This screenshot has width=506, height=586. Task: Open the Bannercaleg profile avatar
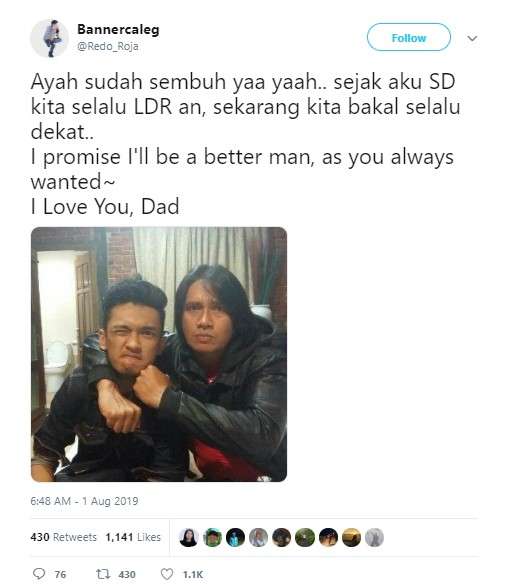point(49,38)
